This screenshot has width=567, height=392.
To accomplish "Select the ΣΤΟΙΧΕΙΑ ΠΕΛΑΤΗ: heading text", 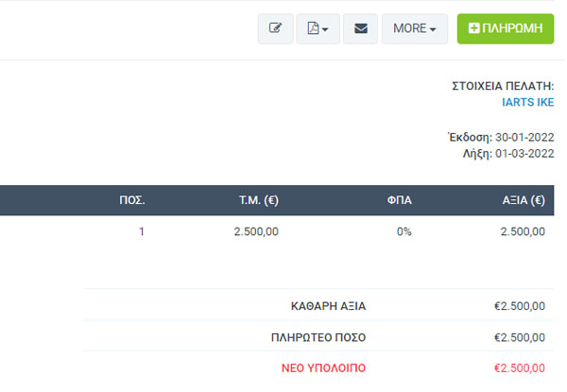I will [x=503, y=86].
